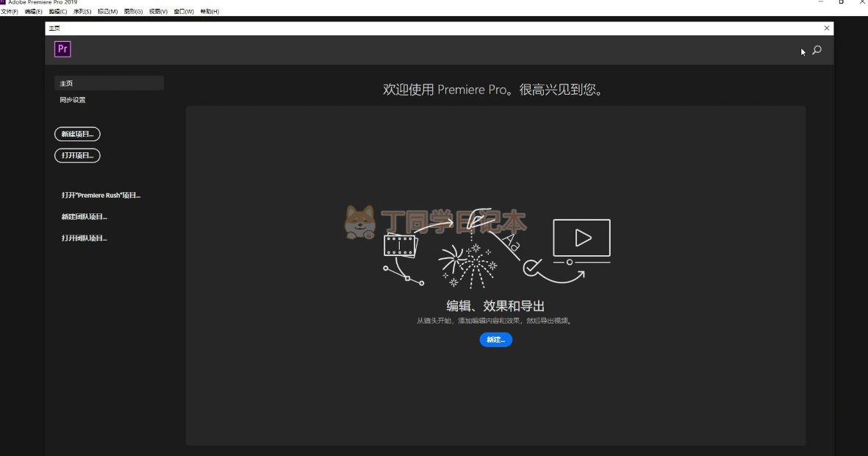Screen dimensions: 868x456
Task: Open a Premiere Rush project link
Action: pos(101,196)
